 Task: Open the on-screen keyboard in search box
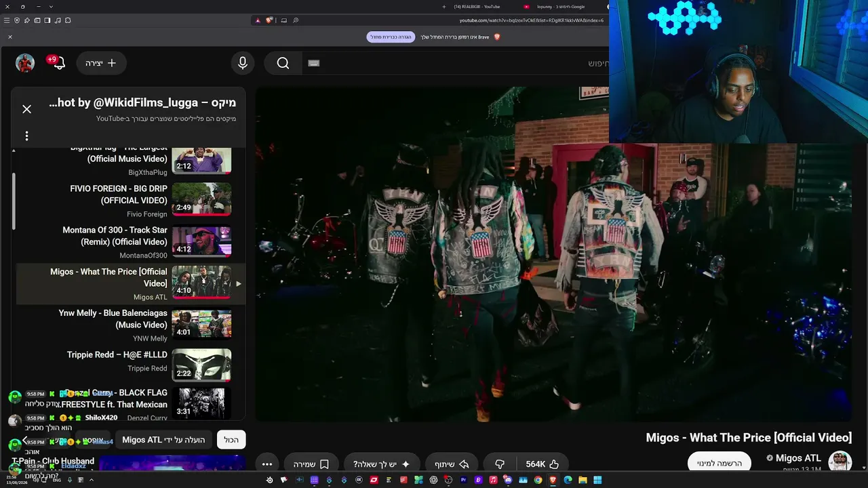[313, 63]
